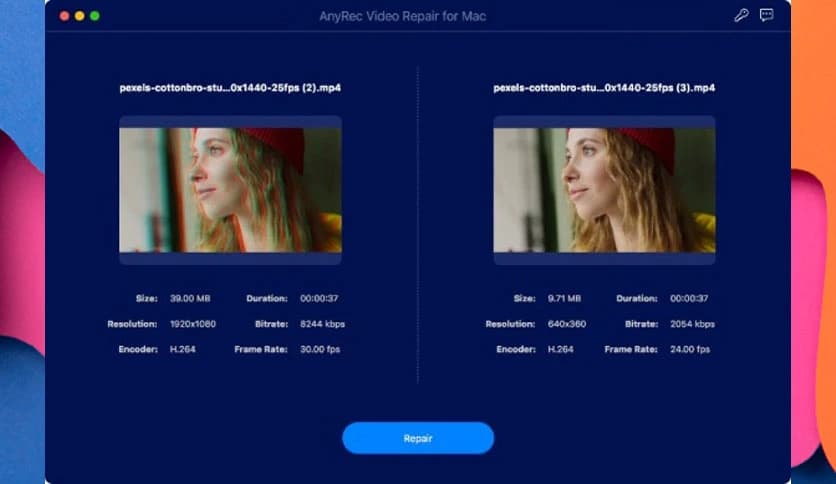Click the 640x360 resolution value
The height and width of the screenshot is (484, 836).
coord(567,324)
